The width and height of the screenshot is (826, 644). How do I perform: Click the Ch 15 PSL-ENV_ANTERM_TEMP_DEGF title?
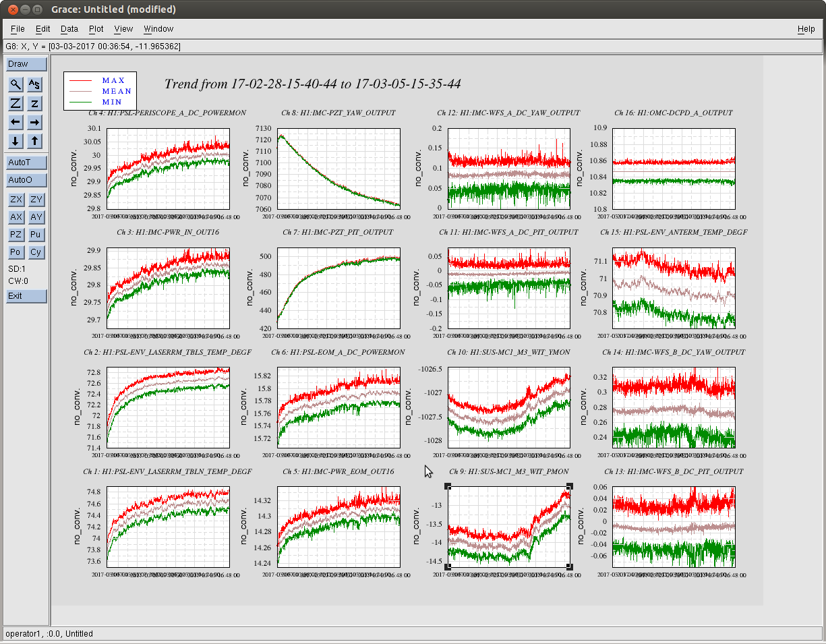click(674, 233)
